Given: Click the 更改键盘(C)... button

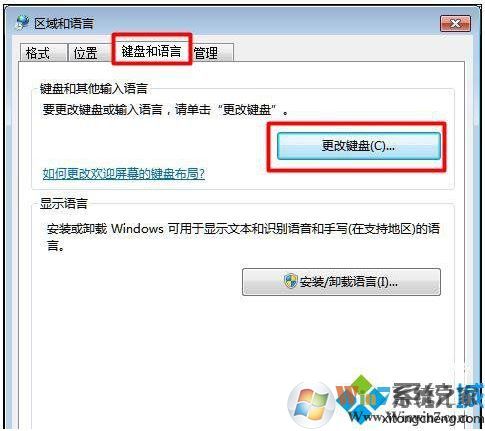Looking at the screenshot, I should pos(359,146).
